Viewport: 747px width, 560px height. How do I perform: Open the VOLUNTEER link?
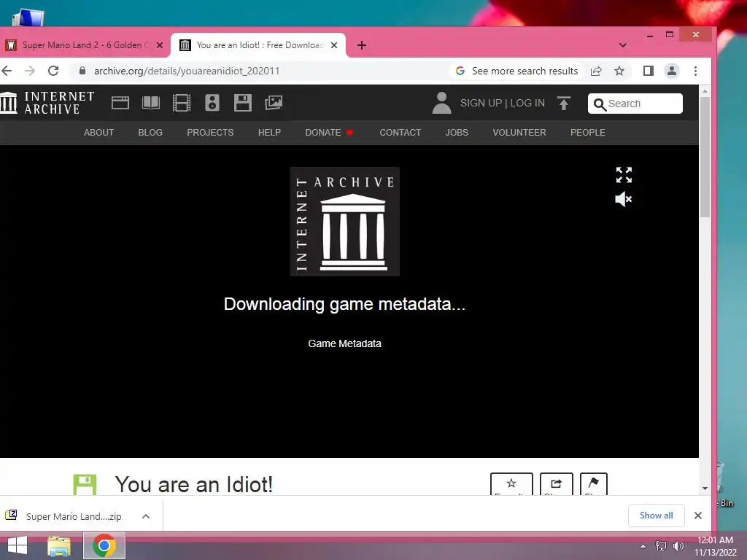click(x=519, y=133)
